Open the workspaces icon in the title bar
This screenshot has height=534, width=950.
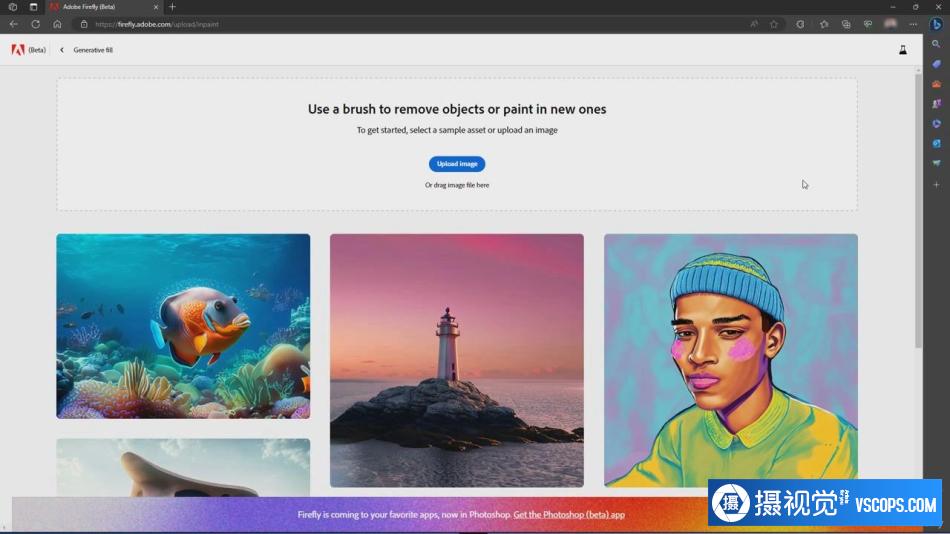[x=13, y=7]
